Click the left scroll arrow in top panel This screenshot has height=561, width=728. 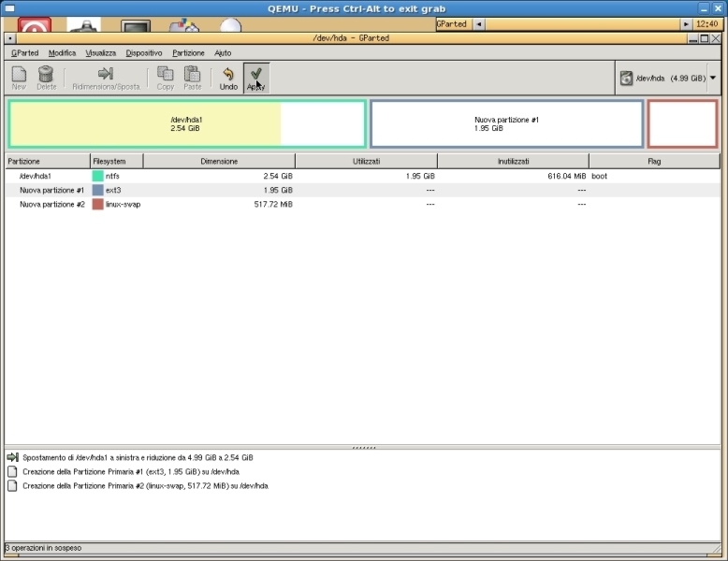[x=479, y=24]
